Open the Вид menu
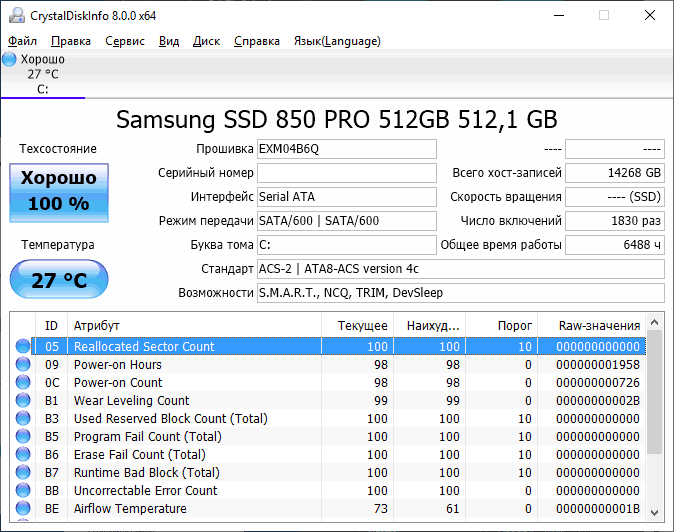The width and height of the screenshot is (674, 532). (x=169, y=41)
